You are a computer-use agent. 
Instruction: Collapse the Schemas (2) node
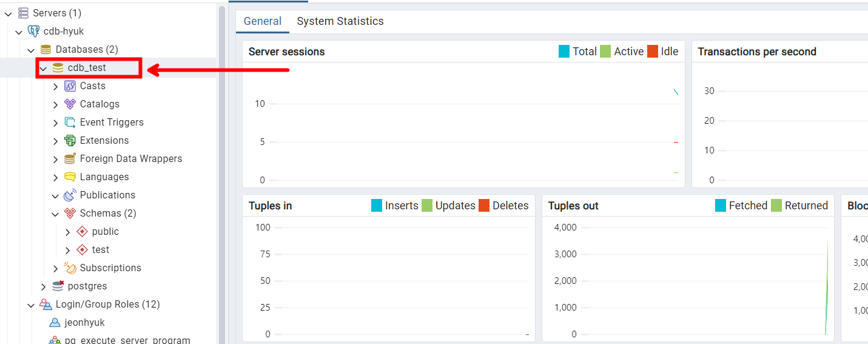(x=55, y=214)
